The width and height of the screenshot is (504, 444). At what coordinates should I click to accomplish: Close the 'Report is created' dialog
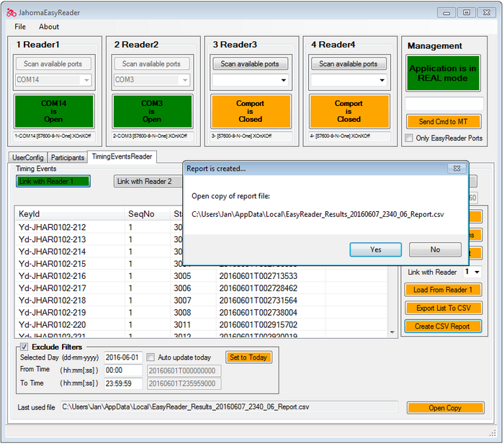(456, 168)
